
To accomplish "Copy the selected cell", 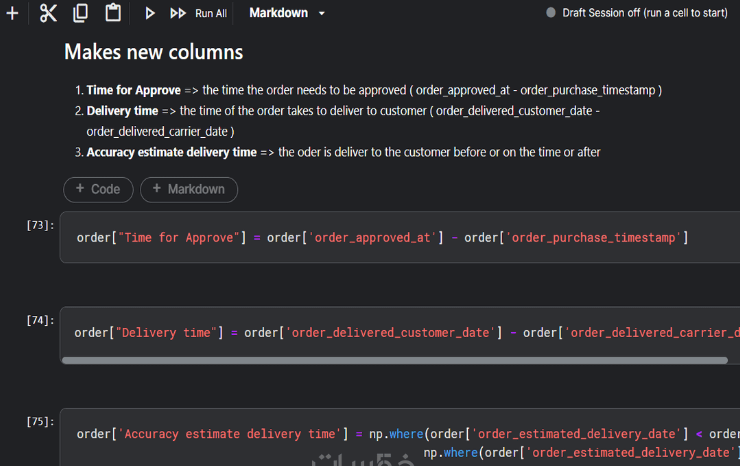I will (81, 13).
